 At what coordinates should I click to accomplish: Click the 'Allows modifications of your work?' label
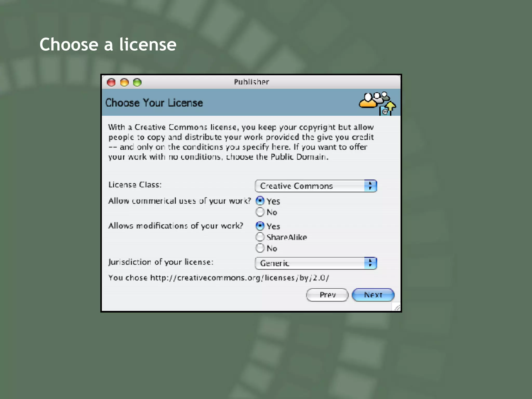click(x=176, y=226)
